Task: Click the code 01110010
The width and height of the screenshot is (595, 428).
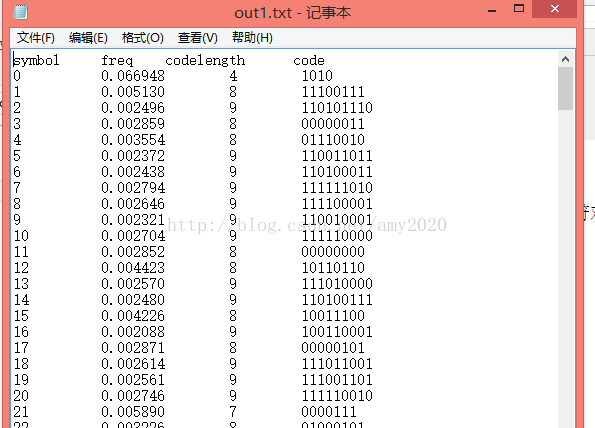Action: coord(333,140)
